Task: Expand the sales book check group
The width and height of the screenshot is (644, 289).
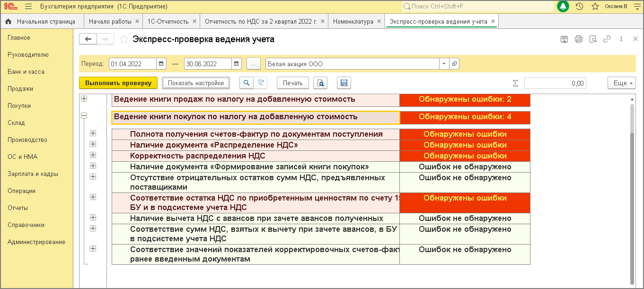Action: [x=84, y=99]
